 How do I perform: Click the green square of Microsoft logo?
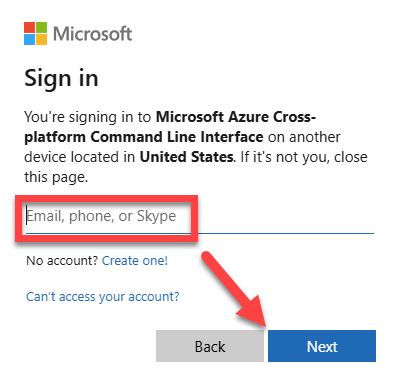41,27
